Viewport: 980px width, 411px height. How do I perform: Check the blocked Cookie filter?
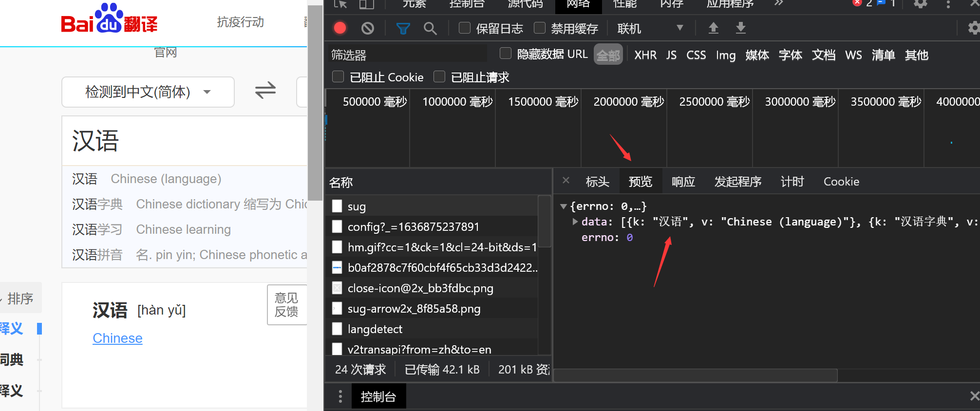pos(338,76)
